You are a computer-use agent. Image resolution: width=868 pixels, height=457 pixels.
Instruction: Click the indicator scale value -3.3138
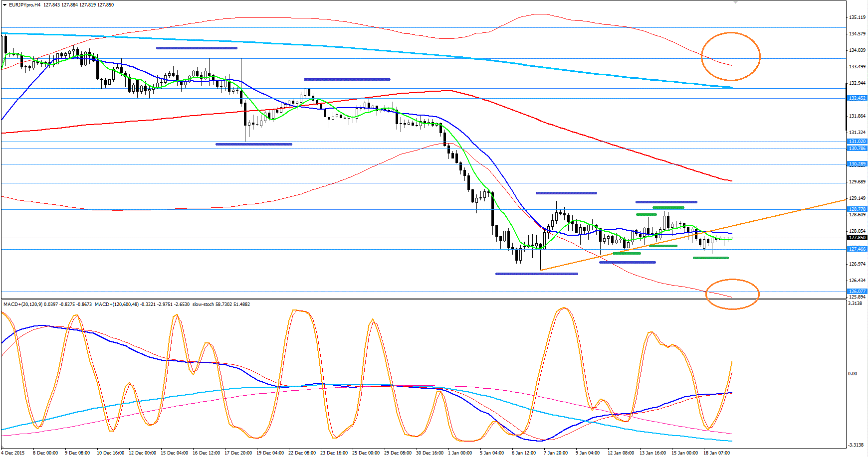pos(855,445)
